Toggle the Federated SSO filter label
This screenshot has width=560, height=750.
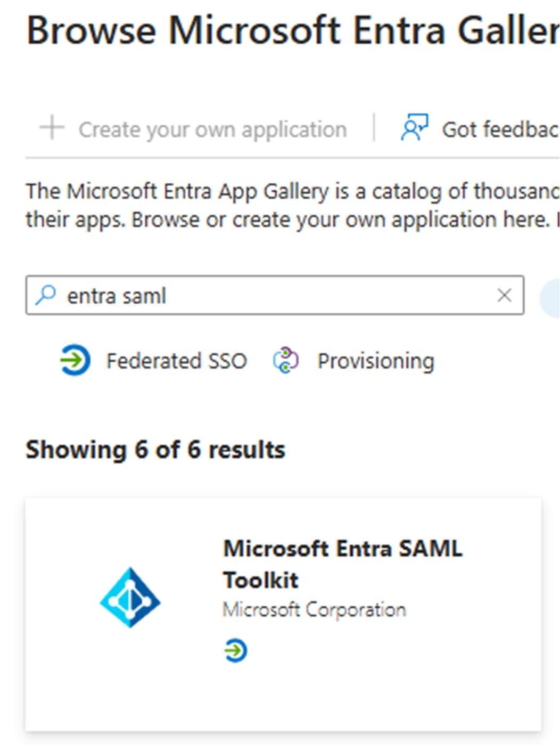coord(176,361)
